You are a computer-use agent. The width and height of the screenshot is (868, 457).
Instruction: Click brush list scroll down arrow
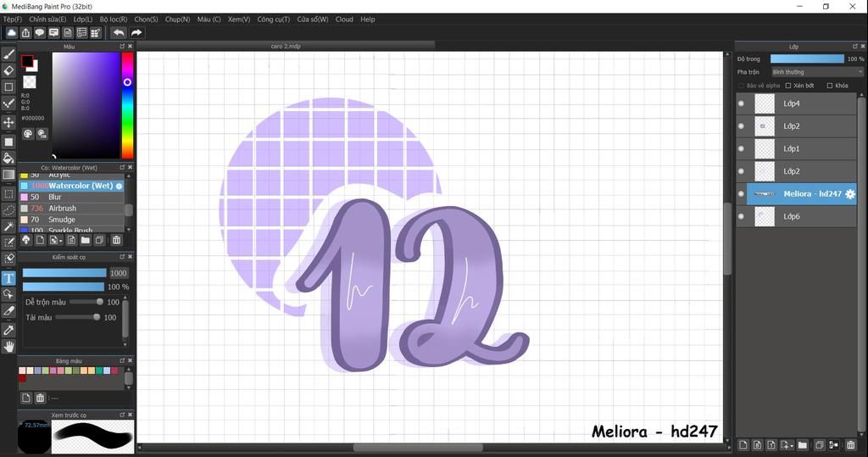coord(129,229)
